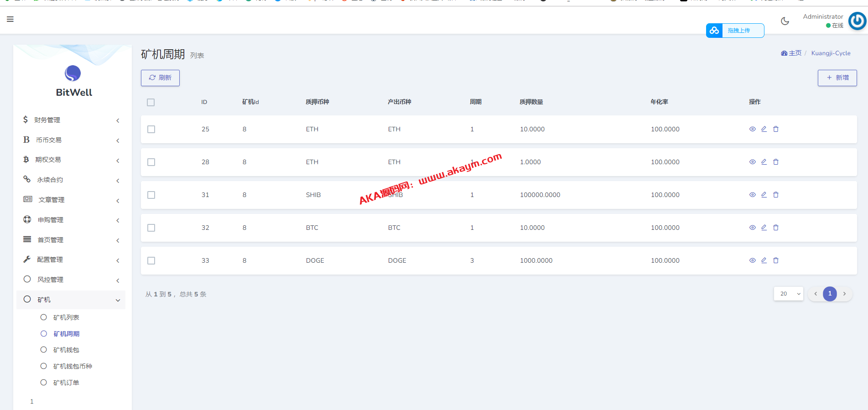868x410 pixels.
Task: Select checkbox for row ID 31
Action: click(x=151, y=195)
